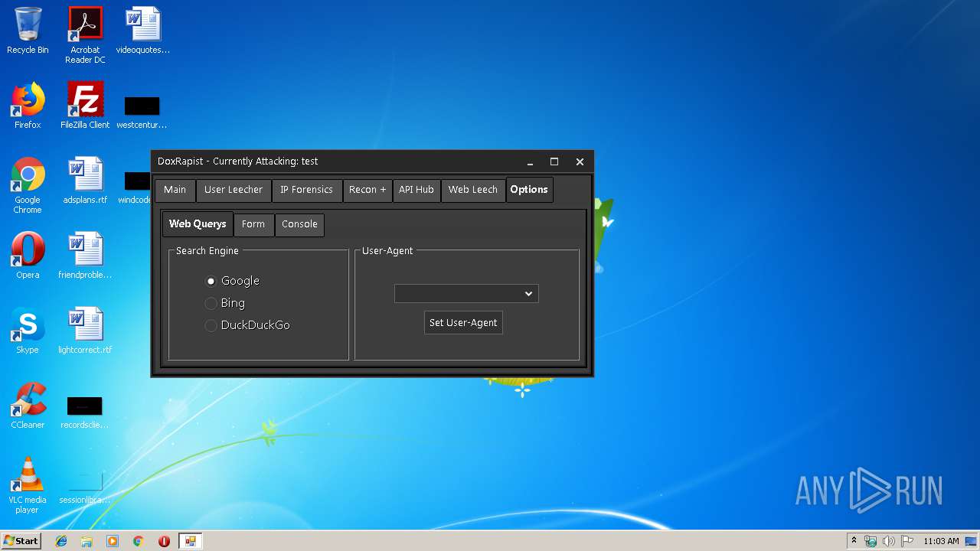
Task: Open Google Chrome desktop shortcut
Action: point(28,185)
